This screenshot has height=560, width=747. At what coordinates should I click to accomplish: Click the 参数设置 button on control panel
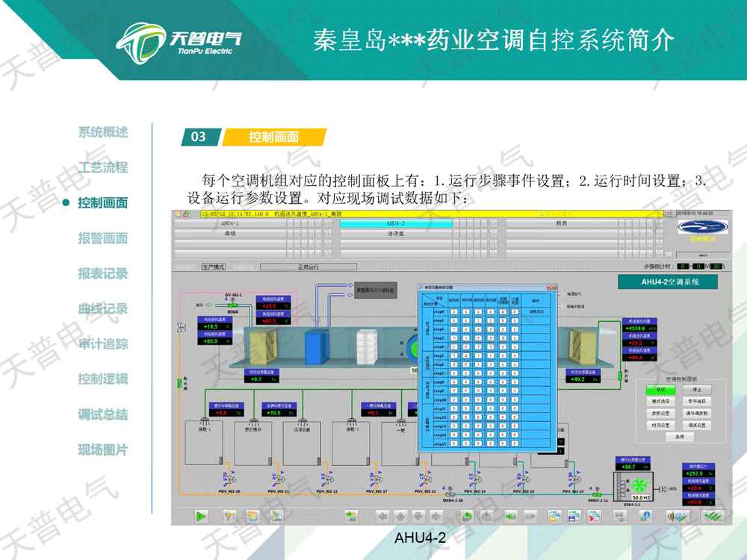(660, 414)
